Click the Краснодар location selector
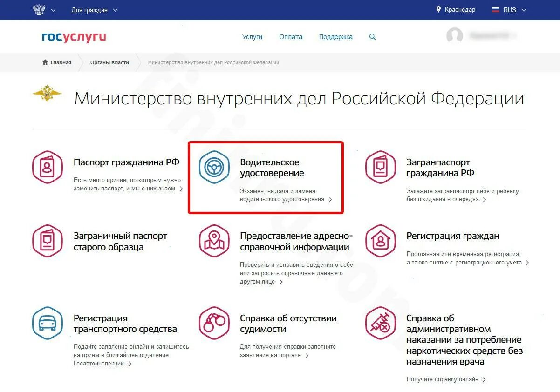 (456, 9)
